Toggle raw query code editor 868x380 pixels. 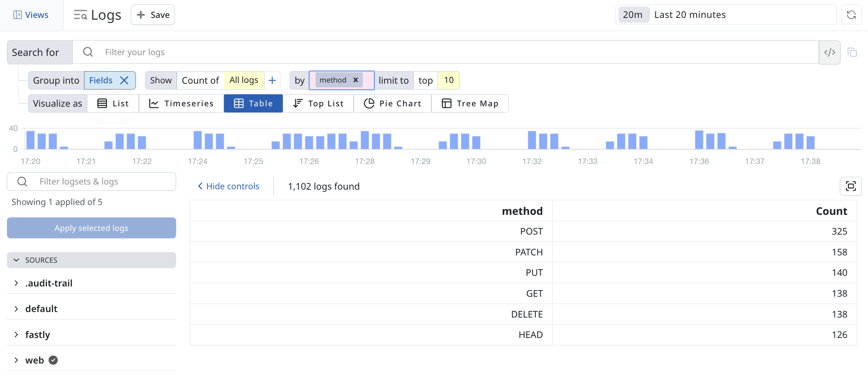[830, 52]
